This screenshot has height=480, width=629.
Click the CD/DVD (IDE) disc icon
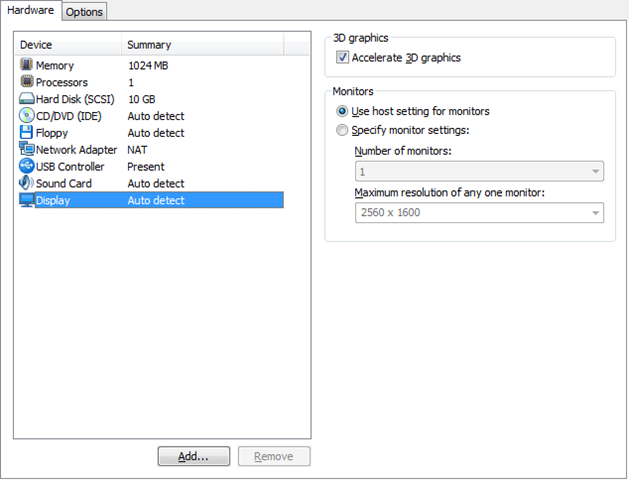point(26,115)
